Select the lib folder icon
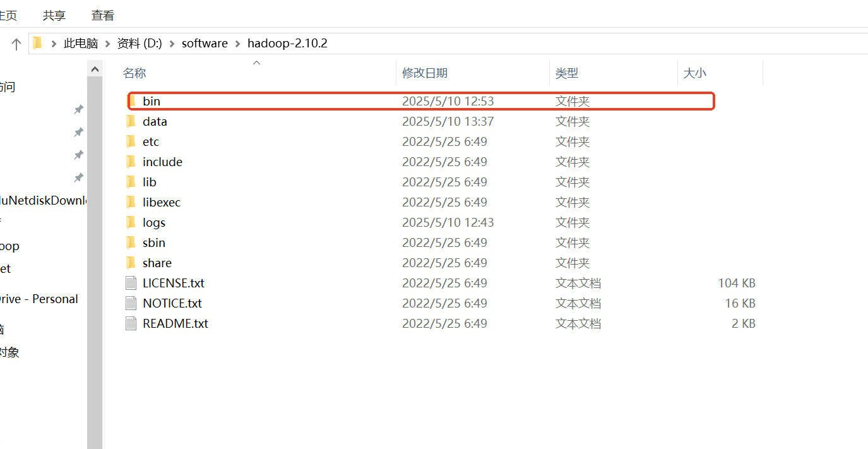This screenshot has width=868, height=449. pyautogui.click(x=131, y=182)
